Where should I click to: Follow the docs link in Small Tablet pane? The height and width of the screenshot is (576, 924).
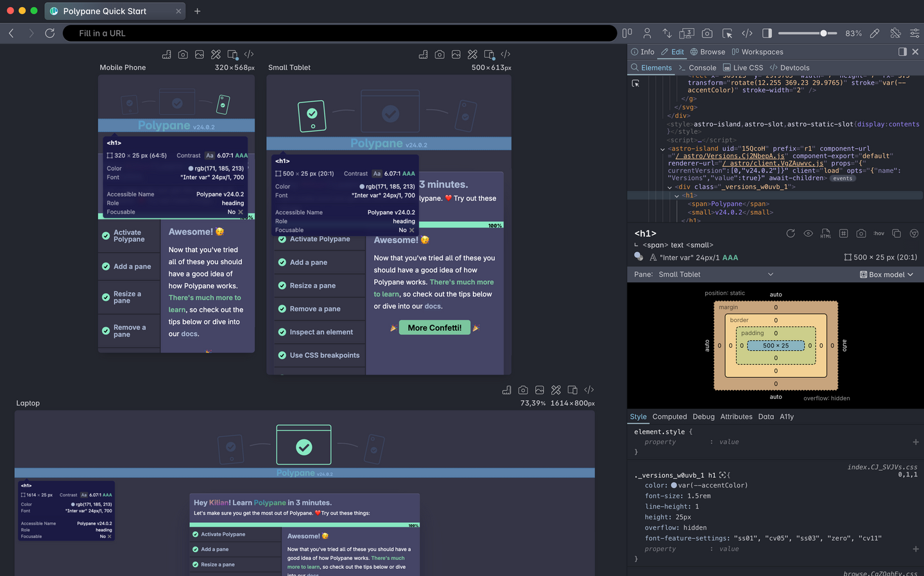pos(432,307)
